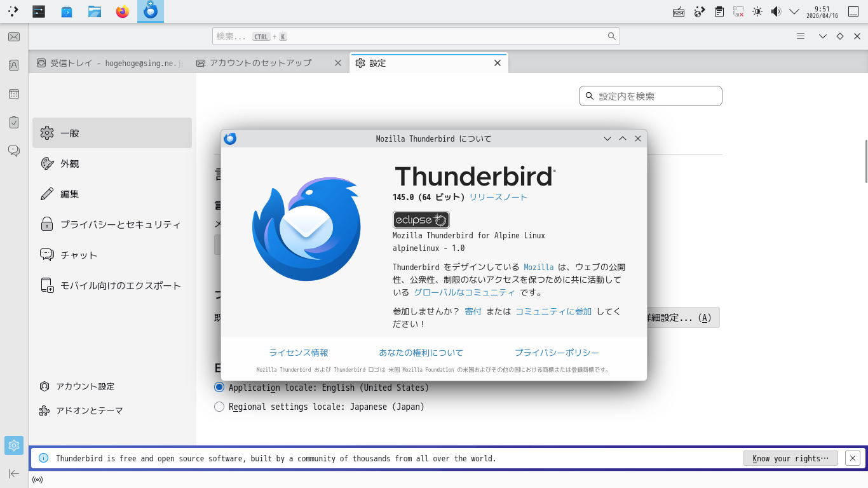Switch to the アカウントのセットアップ tab
Viewport: 868px width, 488px height.
pos(269,63)
